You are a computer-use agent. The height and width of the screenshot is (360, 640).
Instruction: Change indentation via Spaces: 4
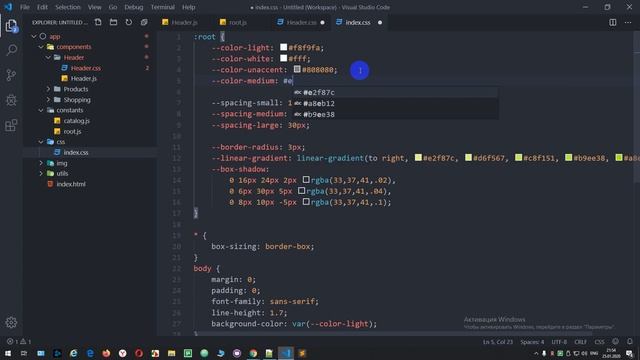point(532,342)
